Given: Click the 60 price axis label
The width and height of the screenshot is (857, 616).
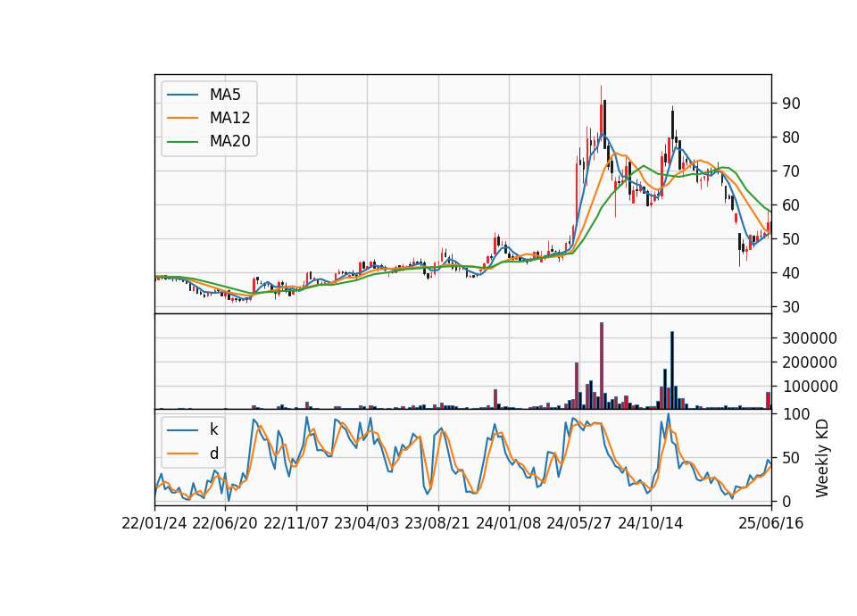Looking at the screenshot, I should coord(791,205).
